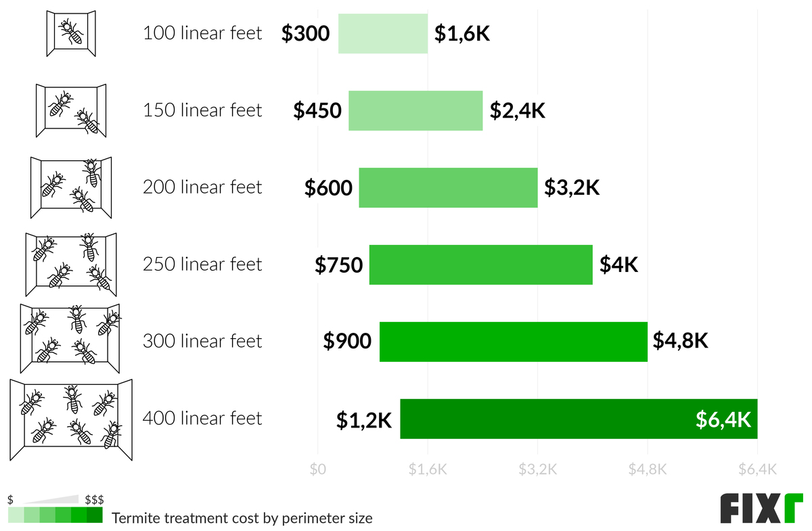Click the 400 linear feet dark green bar

pos(541,419)
